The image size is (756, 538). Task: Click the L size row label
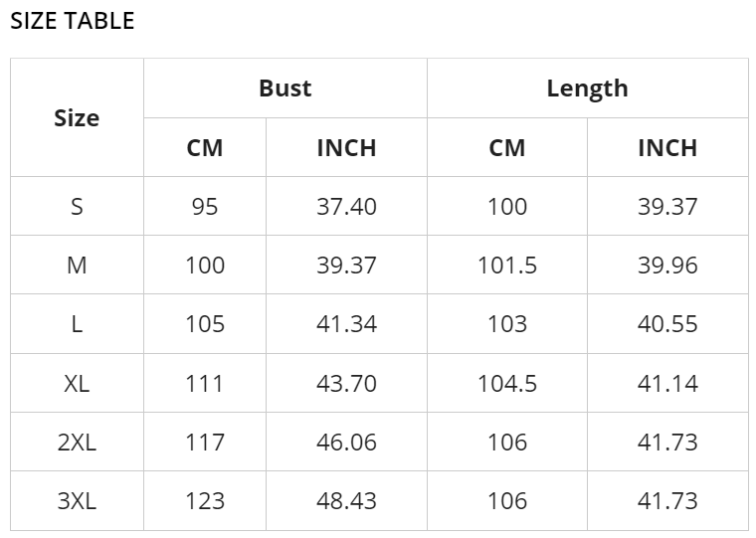pyautogui.click(x=77, y=324)
